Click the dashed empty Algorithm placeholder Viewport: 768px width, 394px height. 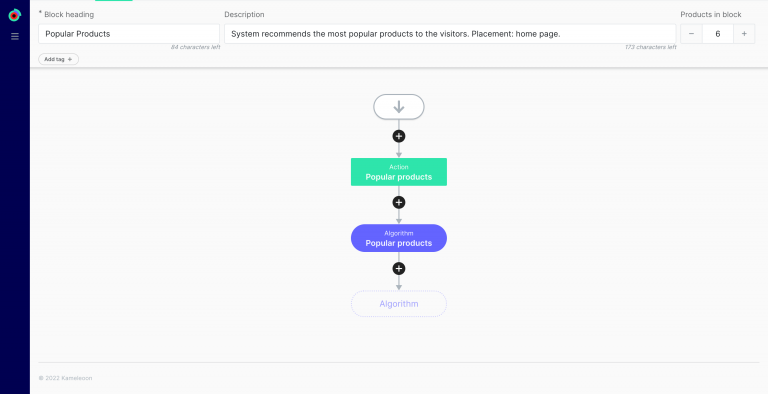pyautogui.click(x=399, y=304)
